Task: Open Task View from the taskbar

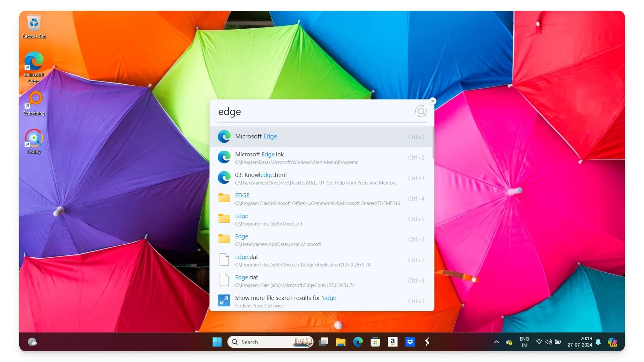Action: (x=323, y=342)
